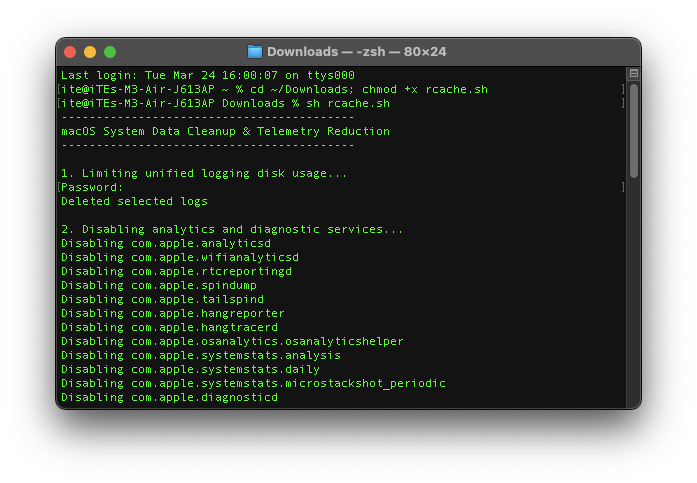Click the Password: prompt line
Viewport: 697px width, 483px height.
[92, 187]
